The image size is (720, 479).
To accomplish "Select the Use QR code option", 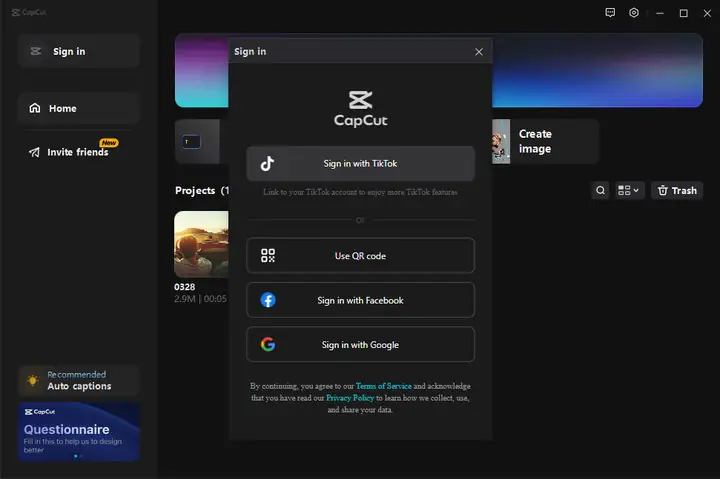I will click(x=360, y=256).
